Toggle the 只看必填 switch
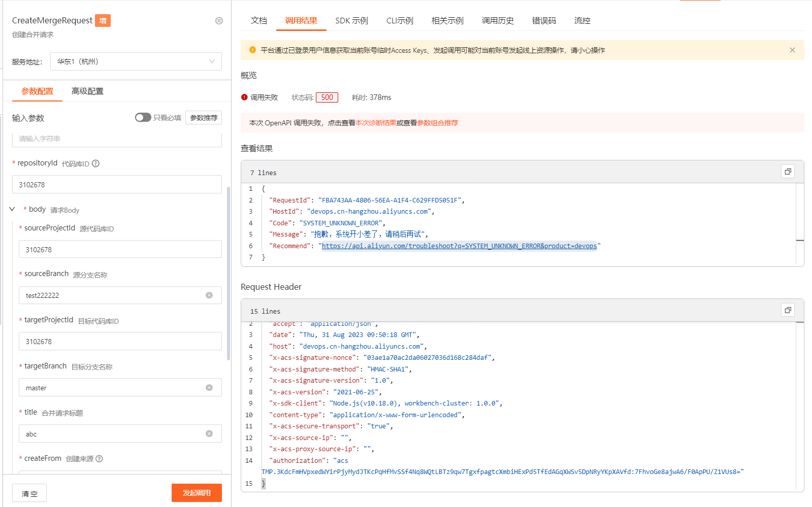The width and height of the screenshot is (812, 507). pyautogui.click(x=143, y=117)
